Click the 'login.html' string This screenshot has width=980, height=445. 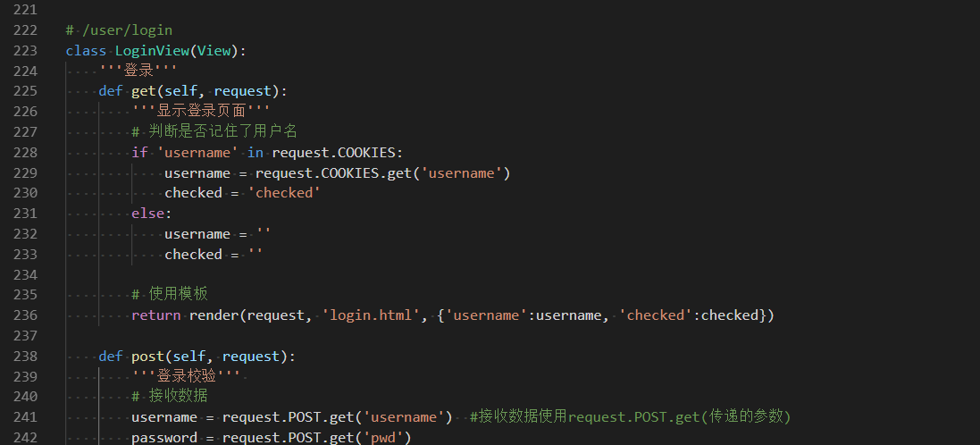(x=370, y=315)
